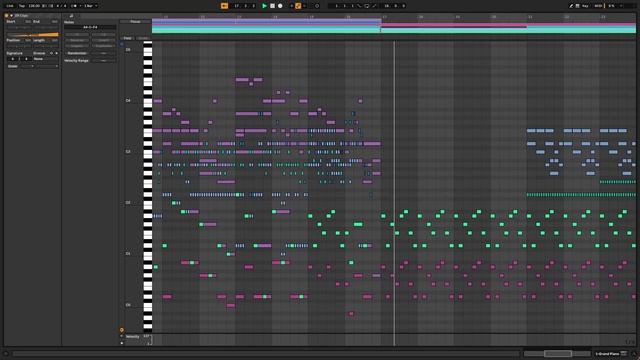The height and width of the screenshot is (360, 640).
Task: Click the Stop button in the transport
Action: click(272, 6)
